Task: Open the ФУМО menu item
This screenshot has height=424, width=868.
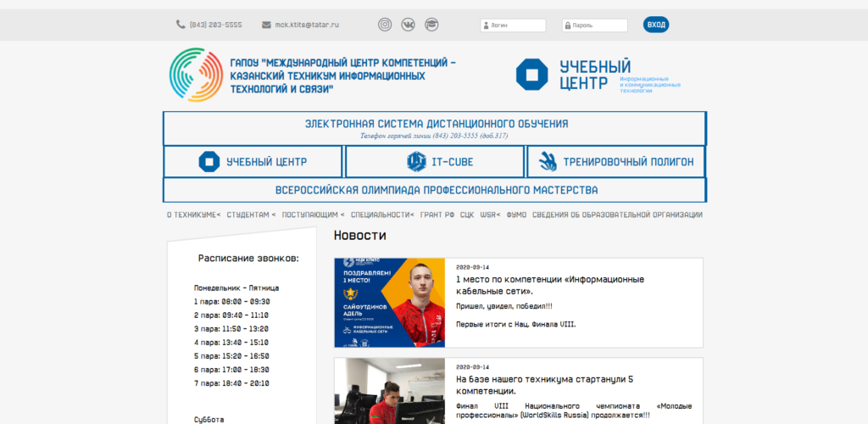Action: (516, 215)
